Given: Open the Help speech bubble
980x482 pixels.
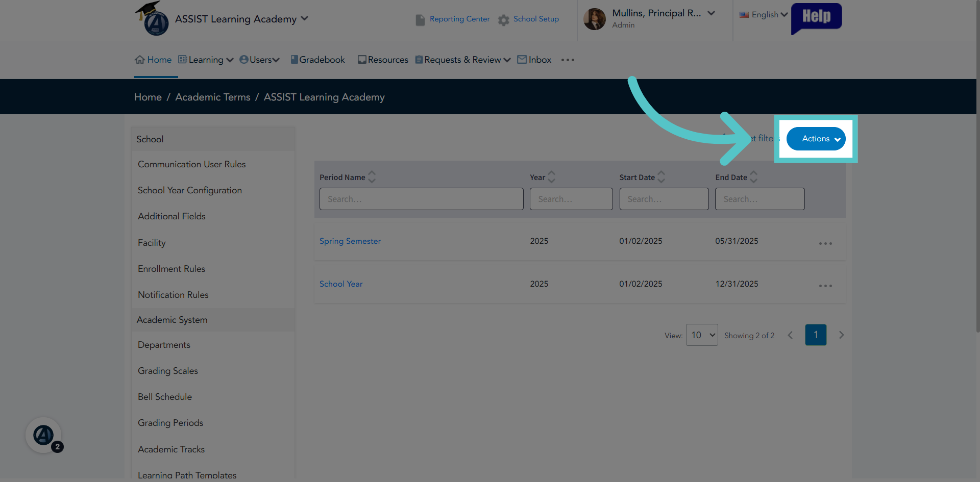Looking at the screenshot, I should pos(816,19).
